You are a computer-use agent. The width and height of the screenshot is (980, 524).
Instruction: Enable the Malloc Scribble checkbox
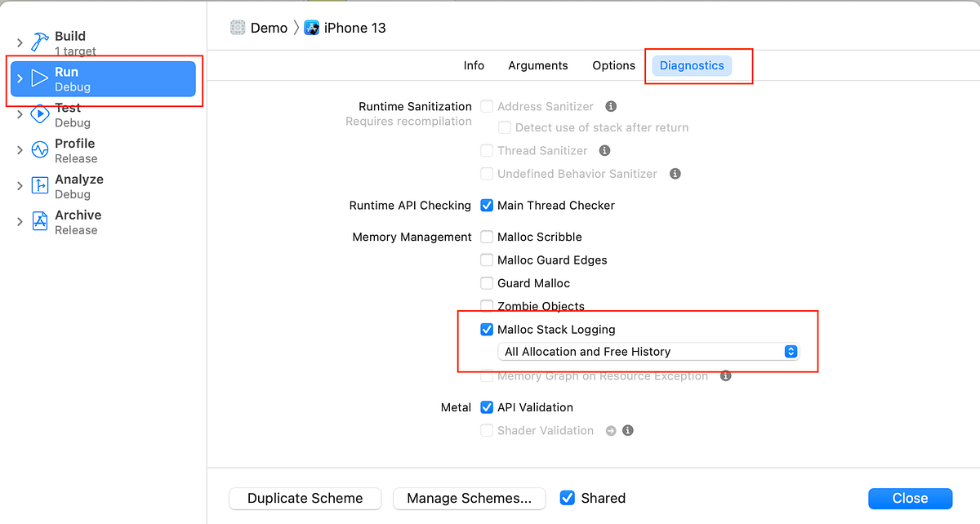point(487,237)
